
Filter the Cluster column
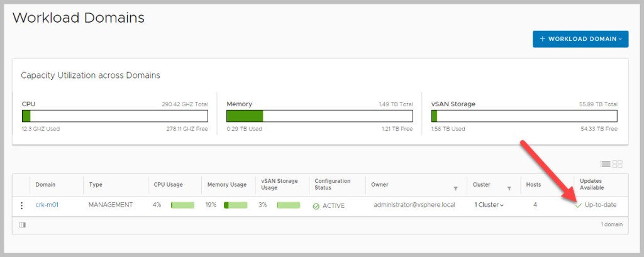coord(509,188)
